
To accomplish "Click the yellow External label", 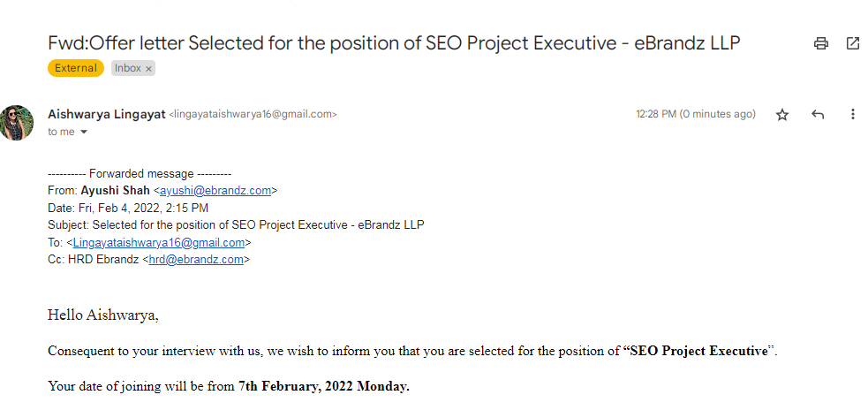I will pyautogui.click(x=76, y=68).
